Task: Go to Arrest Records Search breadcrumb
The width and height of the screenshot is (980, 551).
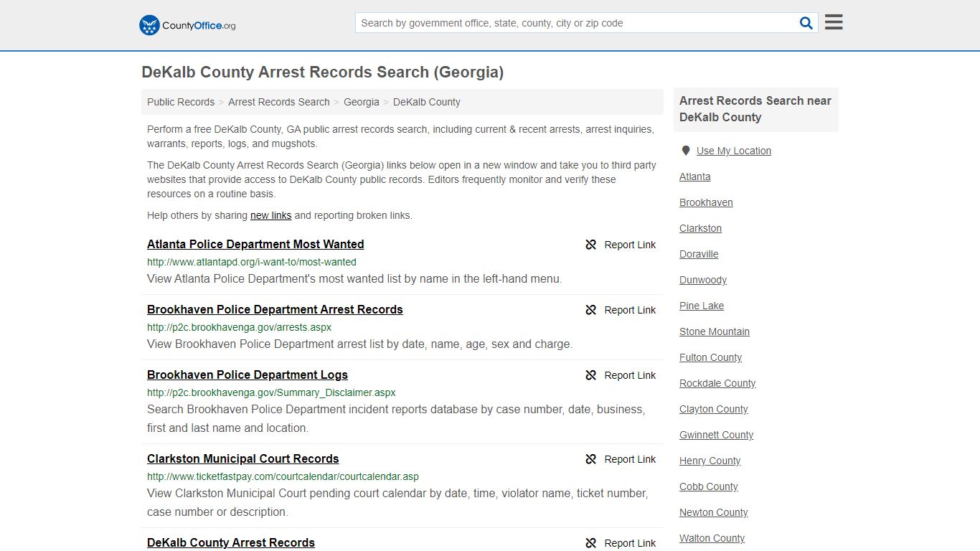Action: (x=279, y=102)
